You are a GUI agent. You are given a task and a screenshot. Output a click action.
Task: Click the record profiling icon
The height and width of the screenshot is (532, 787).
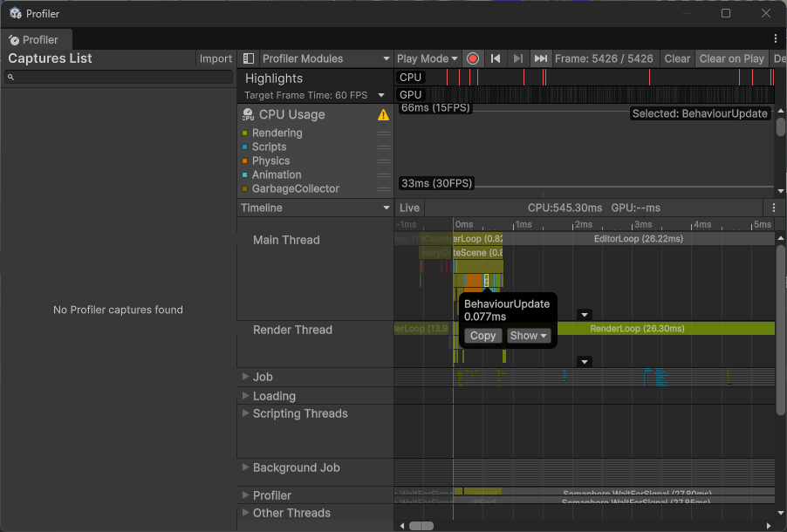tap(472, 58)
